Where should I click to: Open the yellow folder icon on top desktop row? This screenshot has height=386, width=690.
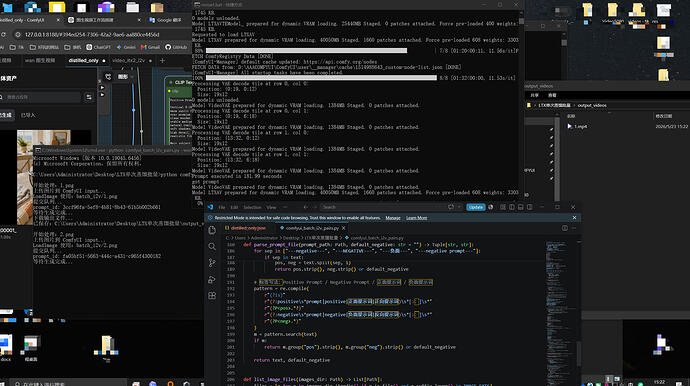coord(57,7)
